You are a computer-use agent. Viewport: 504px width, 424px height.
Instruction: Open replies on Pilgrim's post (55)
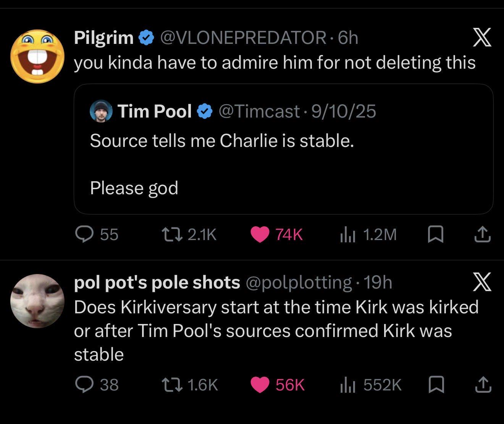(x=97, y=234)
